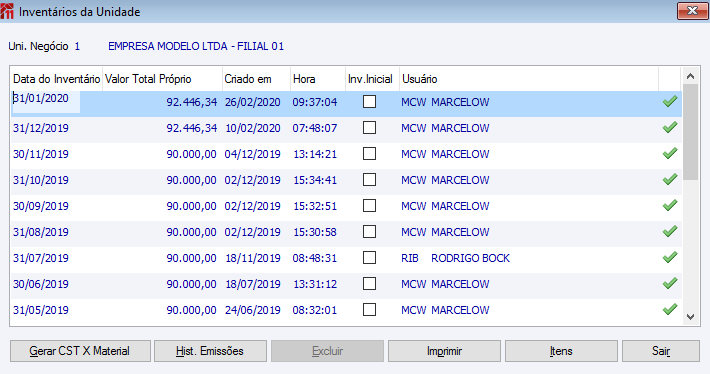Screen dimensions: 710x374
Task: Click the time 08:48:31
Action: pos(315,259)
